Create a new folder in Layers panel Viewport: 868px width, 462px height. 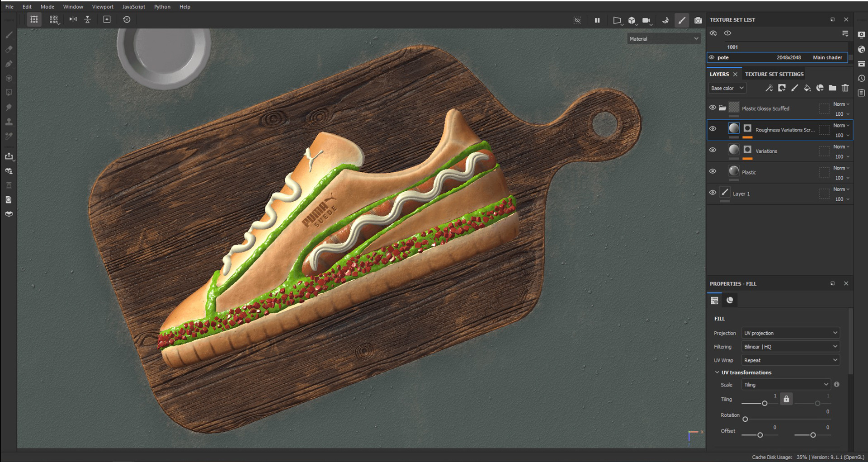coord(832,88)
